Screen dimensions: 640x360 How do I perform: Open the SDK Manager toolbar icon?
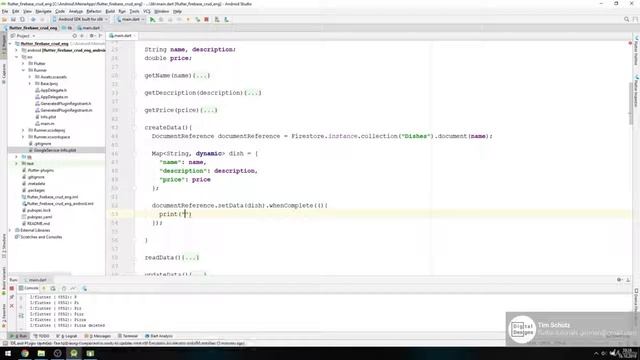tap(226, 19)
